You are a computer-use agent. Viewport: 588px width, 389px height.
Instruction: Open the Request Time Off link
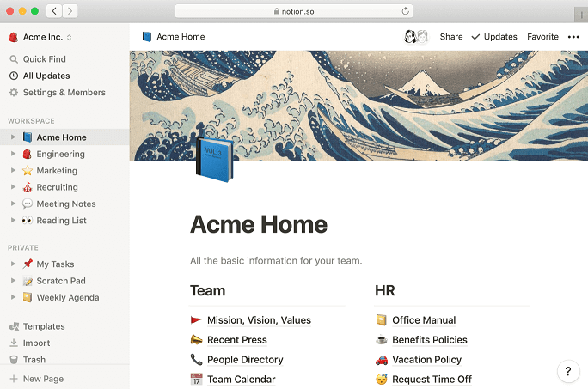click(x=432, y=380)
